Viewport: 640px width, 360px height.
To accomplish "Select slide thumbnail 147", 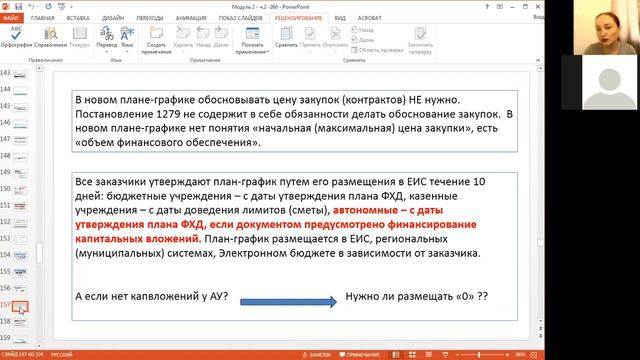I will [x=20, y=141].
